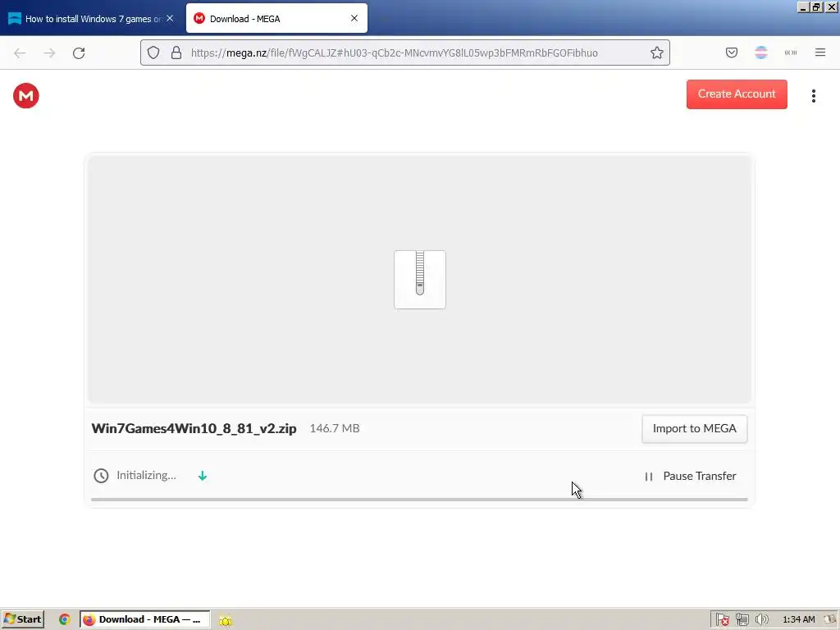The image size is (840, 630).
Task: Click the Save to Pocket icon
Action: click(x=732, y=52)
